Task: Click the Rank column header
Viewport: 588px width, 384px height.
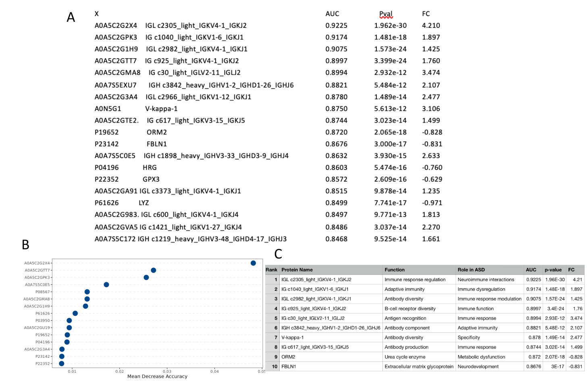Action: (272, 270)
